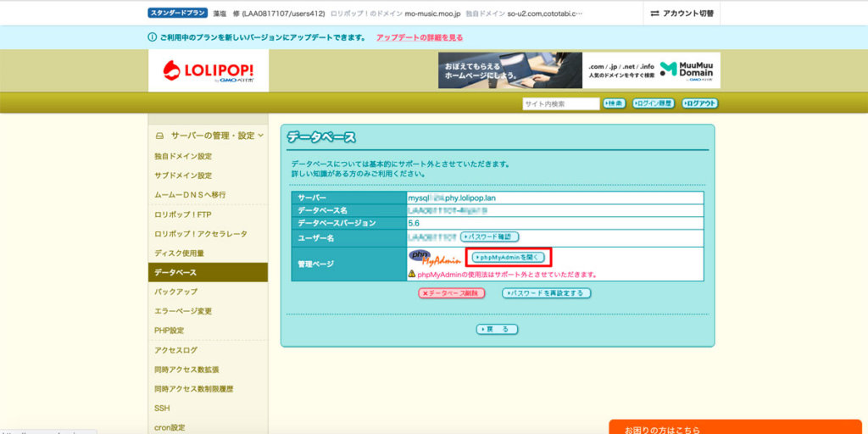Click the info icon in update notice

(152, 37)
